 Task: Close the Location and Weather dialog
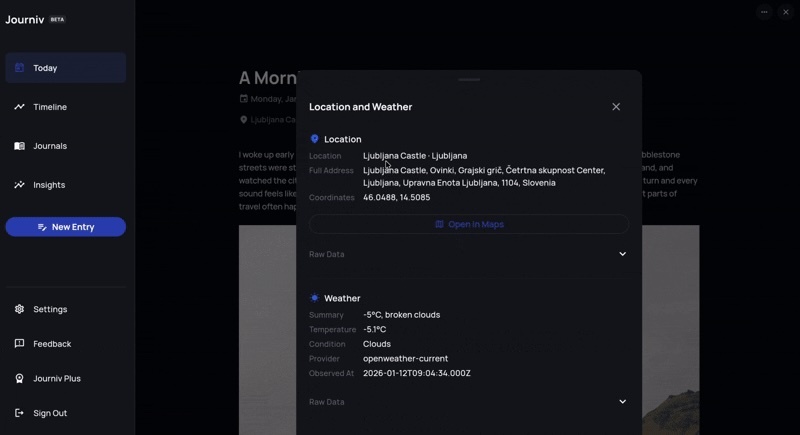point(616,107)
